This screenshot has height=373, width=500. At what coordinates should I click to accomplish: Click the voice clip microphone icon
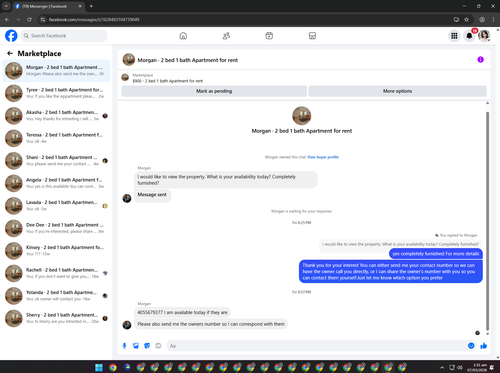tap(124, 346)
